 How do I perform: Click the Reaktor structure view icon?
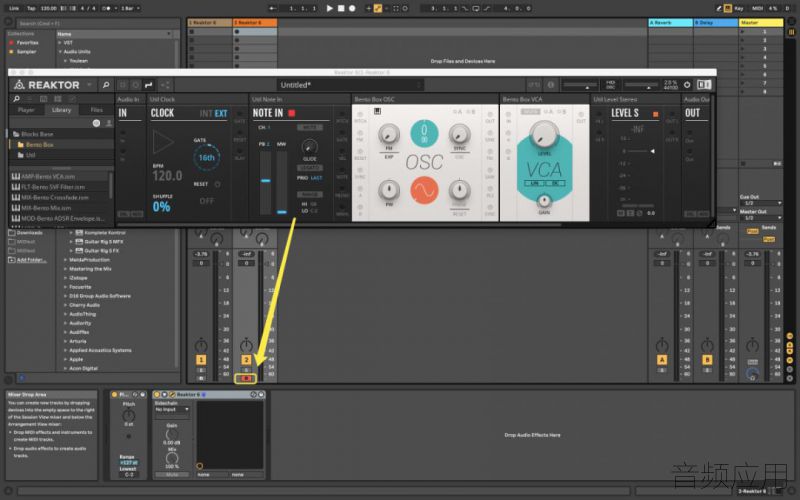pyautogui.click(x=166, y=85)
